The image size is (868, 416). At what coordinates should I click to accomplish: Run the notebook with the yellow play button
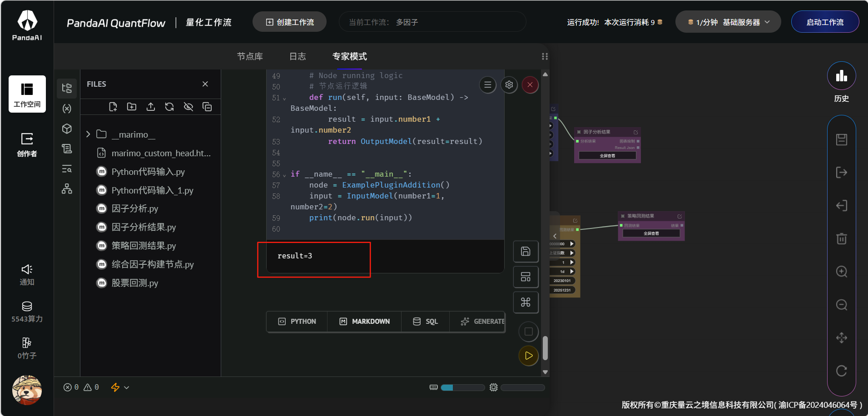tap(529, 356)
